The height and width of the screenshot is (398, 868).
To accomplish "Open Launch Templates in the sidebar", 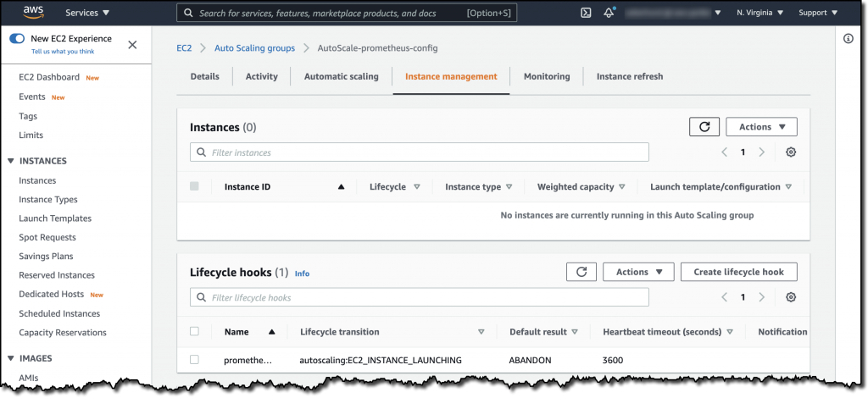I will 55,218.
